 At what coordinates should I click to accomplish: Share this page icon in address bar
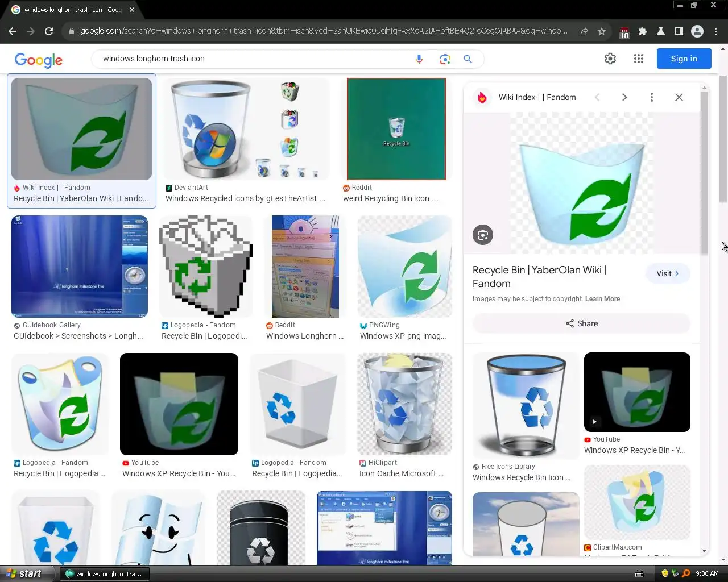pyautogui.click(x=584, y=31)
